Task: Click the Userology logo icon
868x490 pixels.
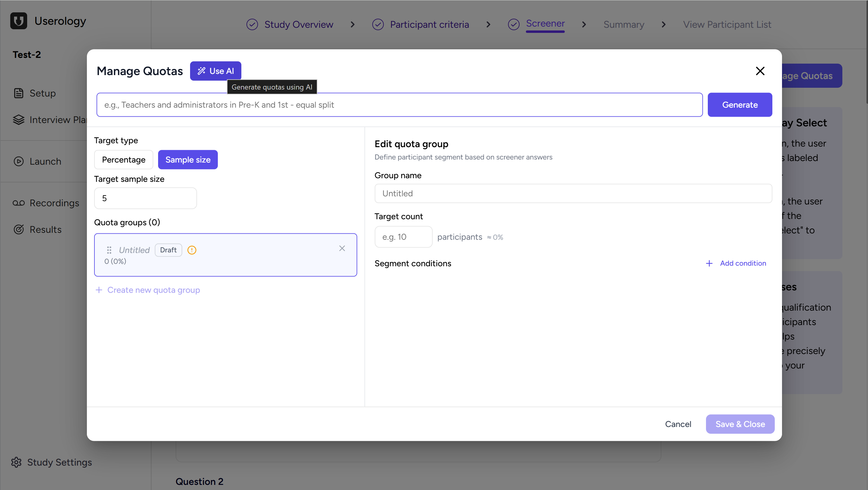Action: pos(18,21)
